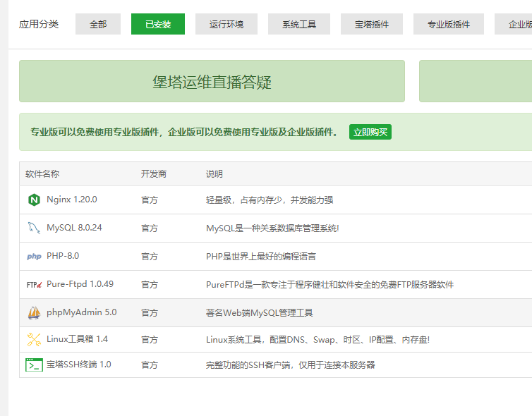Open the partially visible 企业版 category tab
The width and height of the screenshot is (532, 416).
(514, 24)
